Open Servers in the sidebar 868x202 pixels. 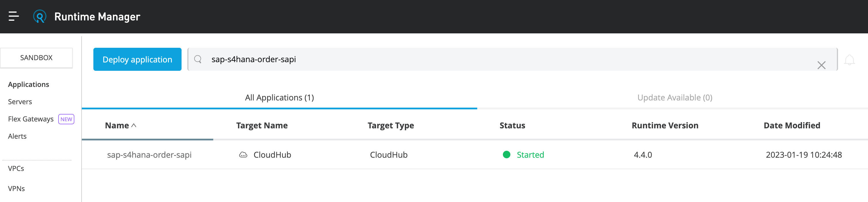click(x=20, y=102)
